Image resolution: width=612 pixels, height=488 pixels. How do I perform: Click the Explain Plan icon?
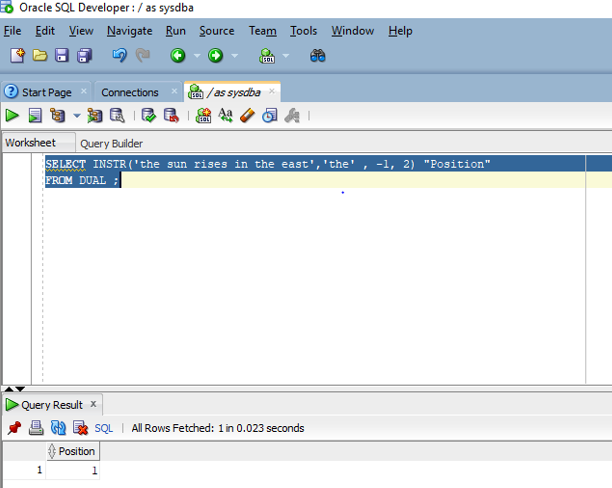[57, 116]
